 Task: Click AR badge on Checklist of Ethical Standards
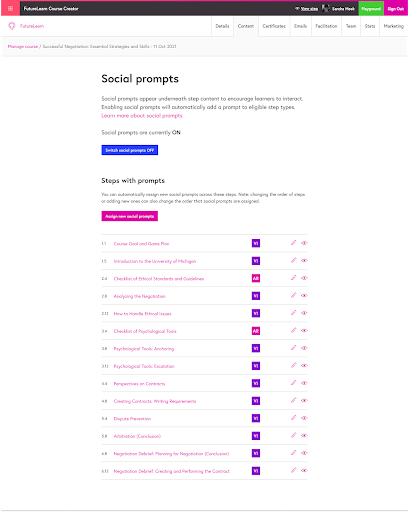[256, 278]
